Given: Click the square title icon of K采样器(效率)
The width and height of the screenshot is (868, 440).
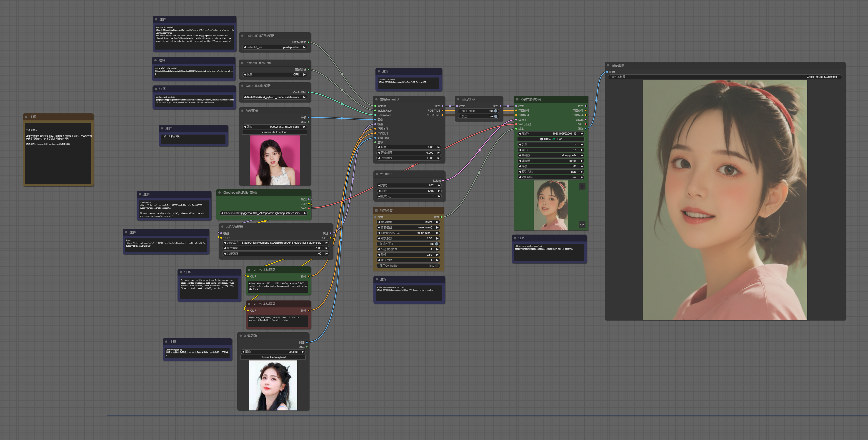Looking at the screenshot, I should click(517, 99).
